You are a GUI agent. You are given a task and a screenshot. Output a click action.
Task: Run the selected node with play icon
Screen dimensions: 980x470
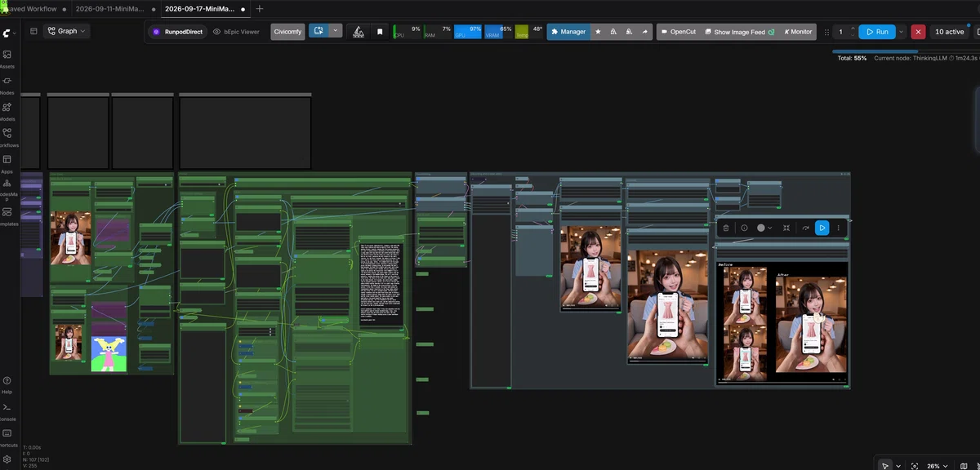[x=822, y=228]
